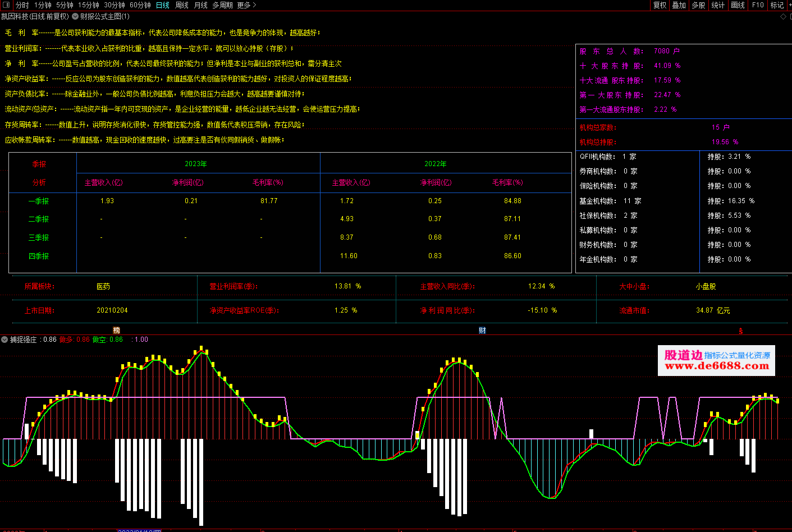Viewport: 792px width, 532px height.
Task: Expand 更多 period options
Action: pos(246,5)
